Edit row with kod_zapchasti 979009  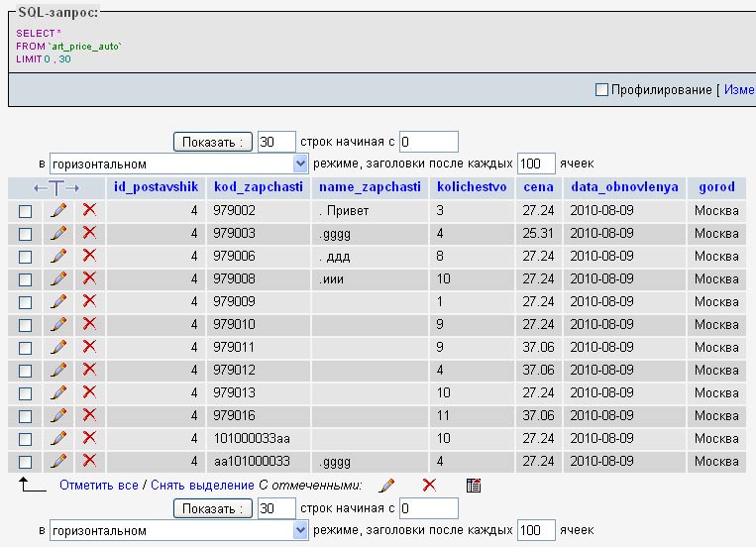pos(58,301)
